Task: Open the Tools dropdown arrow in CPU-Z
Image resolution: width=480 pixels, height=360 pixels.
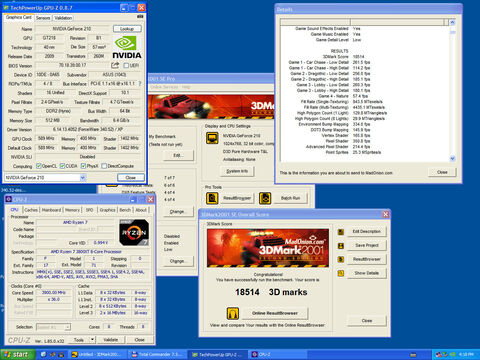Action: (x=92, y=340)
